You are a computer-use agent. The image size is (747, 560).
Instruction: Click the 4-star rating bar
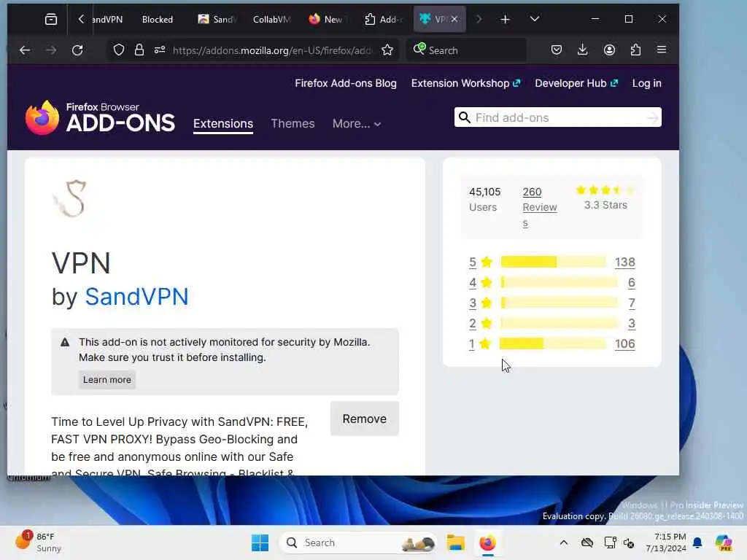(560, 282)
